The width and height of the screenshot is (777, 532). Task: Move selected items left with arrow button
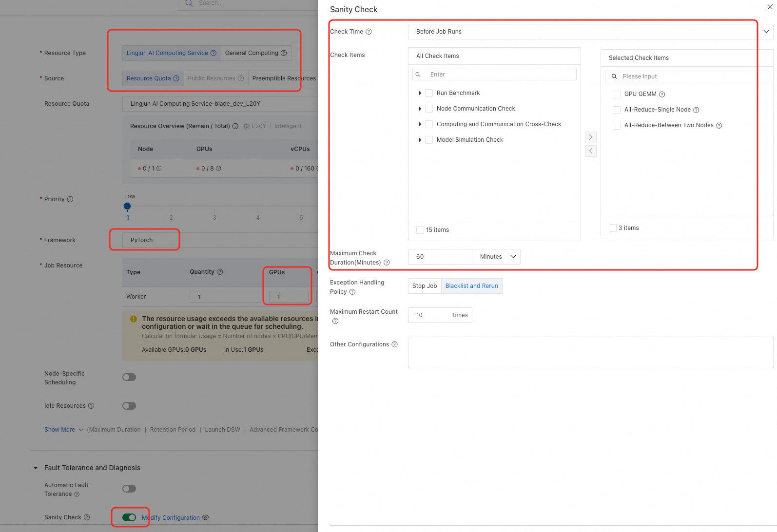591,151
